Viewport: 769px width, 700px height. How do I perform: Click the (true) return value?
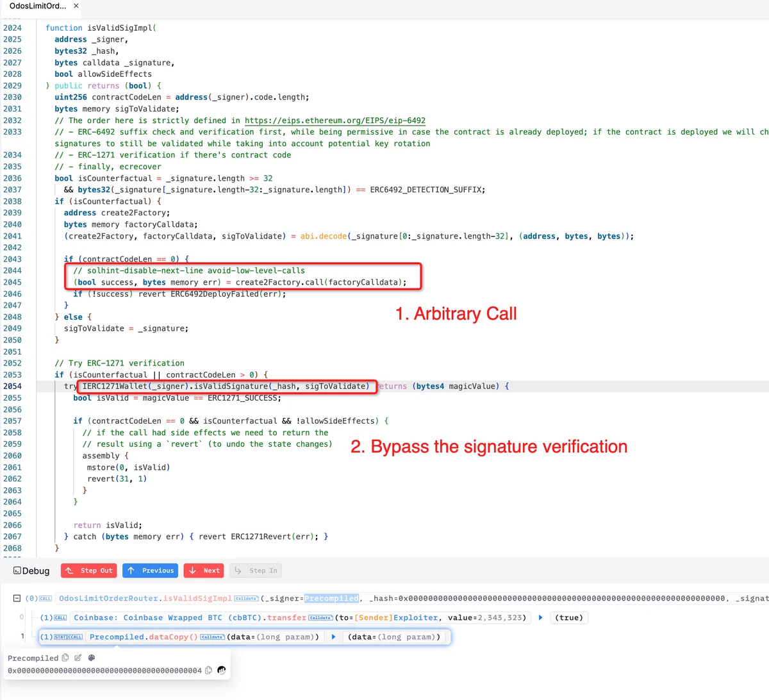[x=569, y=618]
